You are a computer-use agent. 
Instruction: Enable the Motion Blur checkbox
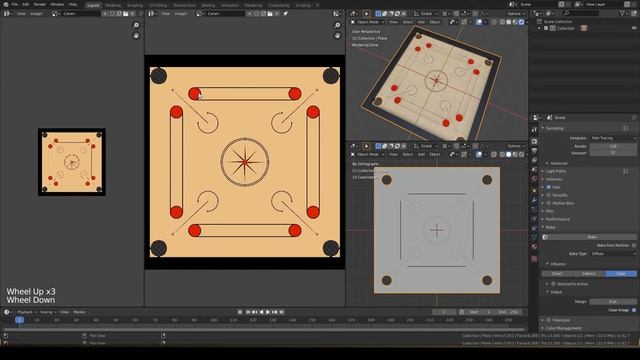pos(549,203)
